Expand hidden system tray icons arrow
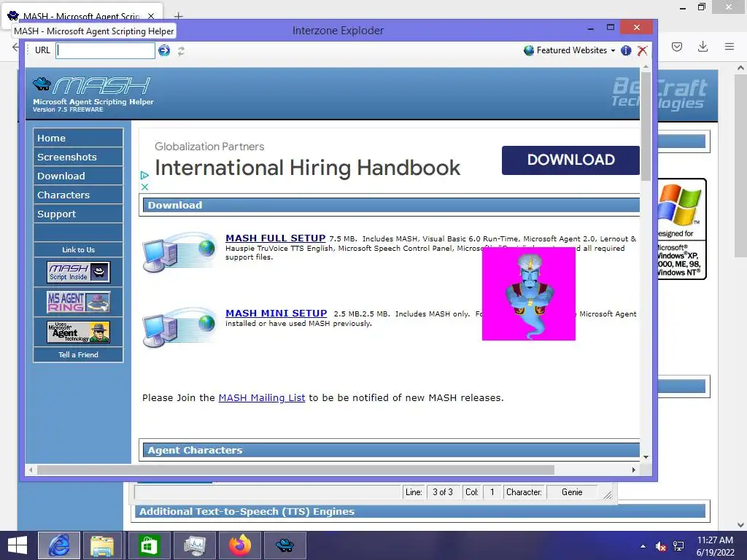Screen dimensions: 747x560 coord(643,546)
